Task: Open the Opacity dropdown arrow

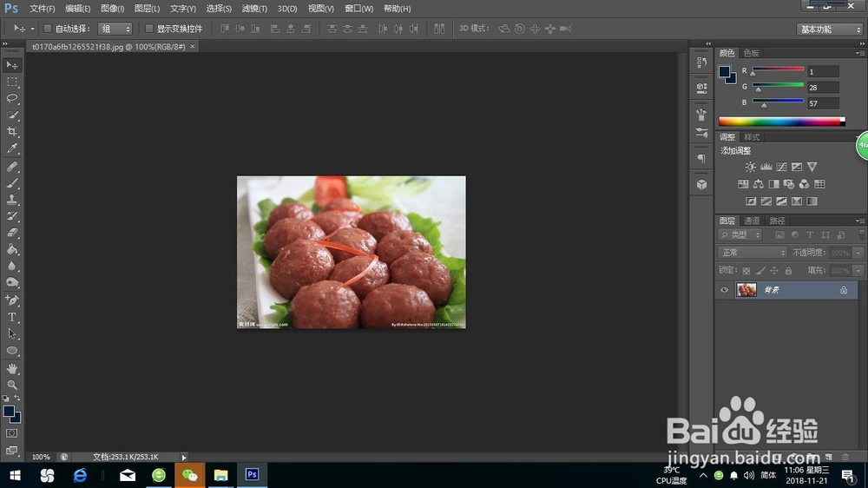Action: point(858,253)
